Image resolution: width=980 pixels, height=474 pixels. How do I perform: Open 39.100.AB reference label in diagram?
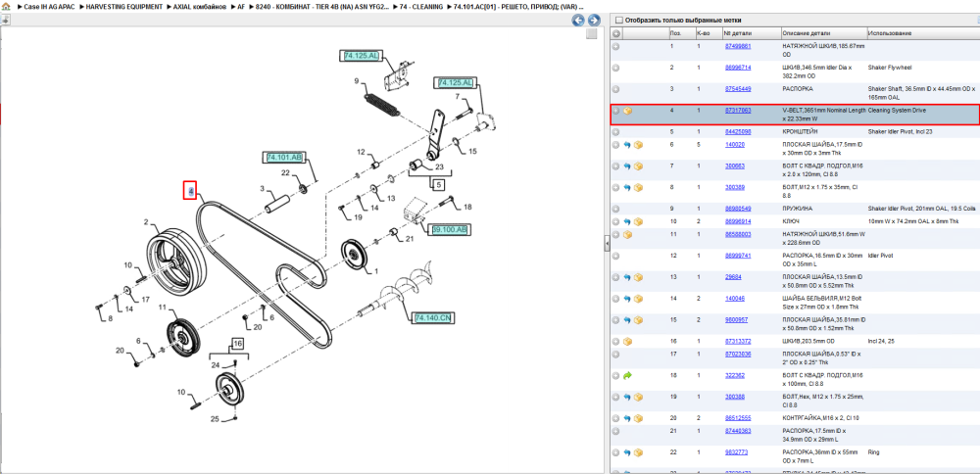(449, 230)
